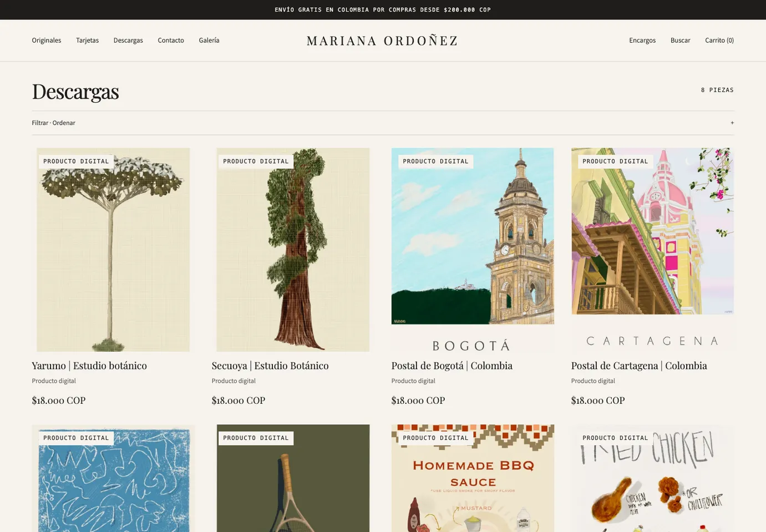Click the Descargas page heading
The width and height of the screenshot is (766, 532).
click(75, 91)
